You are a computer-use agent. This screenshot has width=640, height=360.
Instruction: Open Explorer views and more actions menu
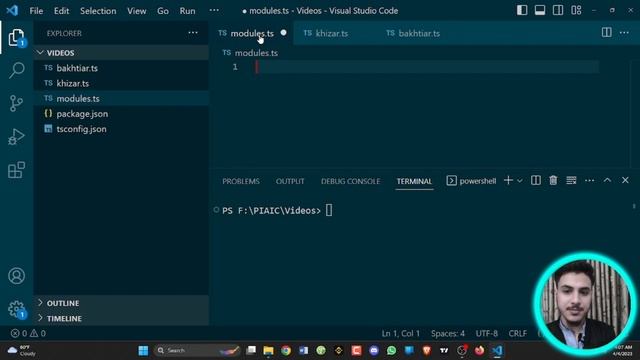coord(193,33)
